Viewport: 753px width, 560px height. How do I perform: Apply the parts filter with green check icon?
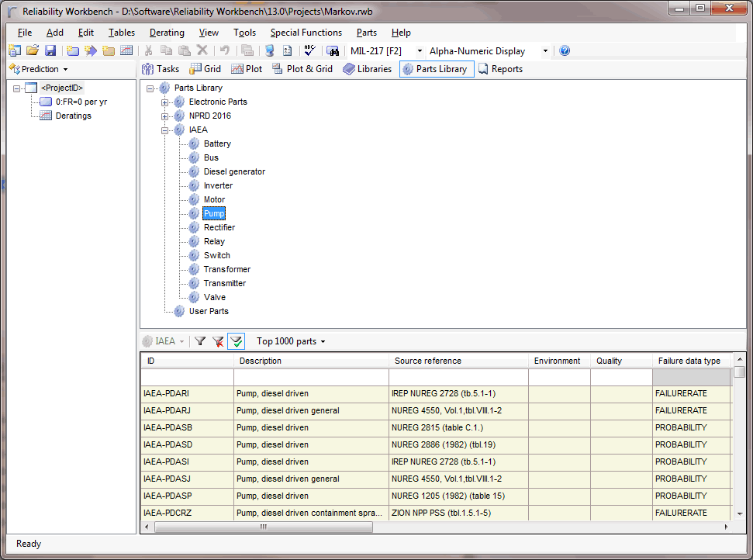(237, 340)
